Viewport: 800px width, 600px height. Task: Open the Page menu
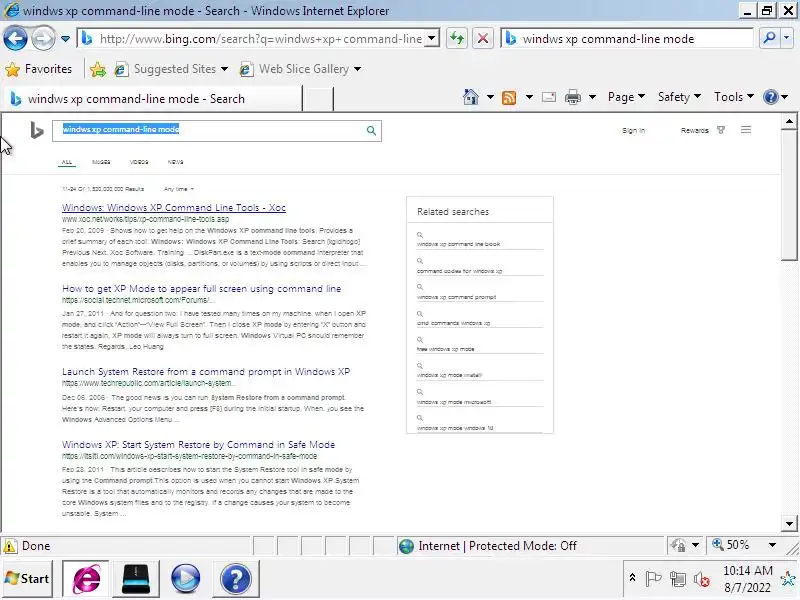[x=626, y=97]
